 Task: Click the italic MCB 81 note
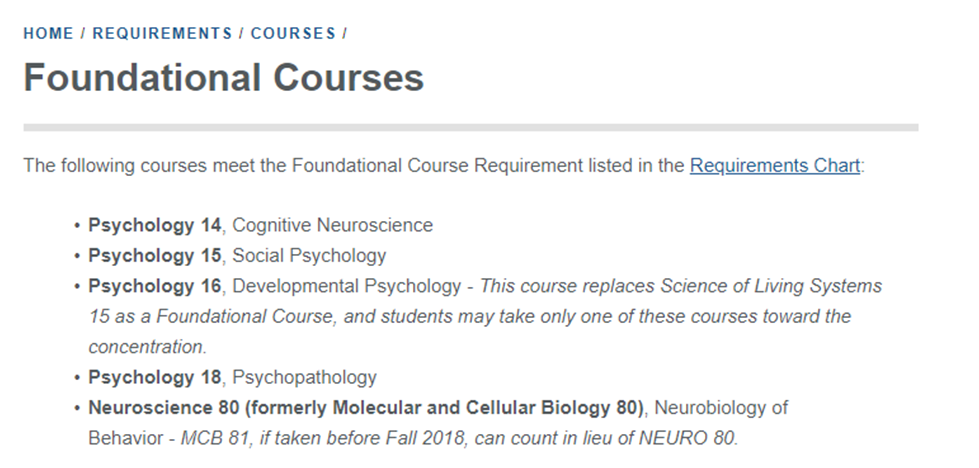click(x=459, y=439)
